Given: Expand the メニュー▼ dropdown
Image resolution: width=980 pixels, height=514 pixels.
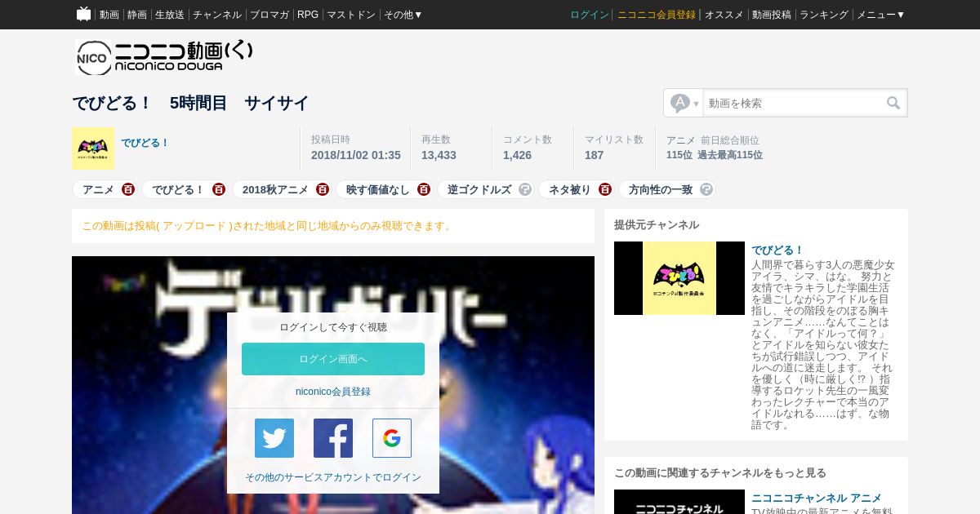Looking at the screenshot, I should point(880,15).
